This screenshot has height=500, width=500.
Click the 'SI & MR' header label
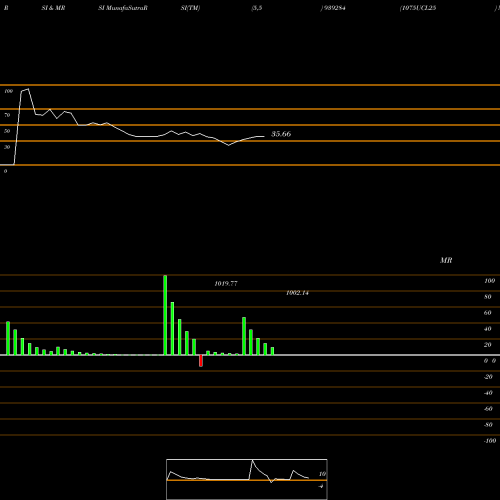pyautogui.click(x=53, y=8)
